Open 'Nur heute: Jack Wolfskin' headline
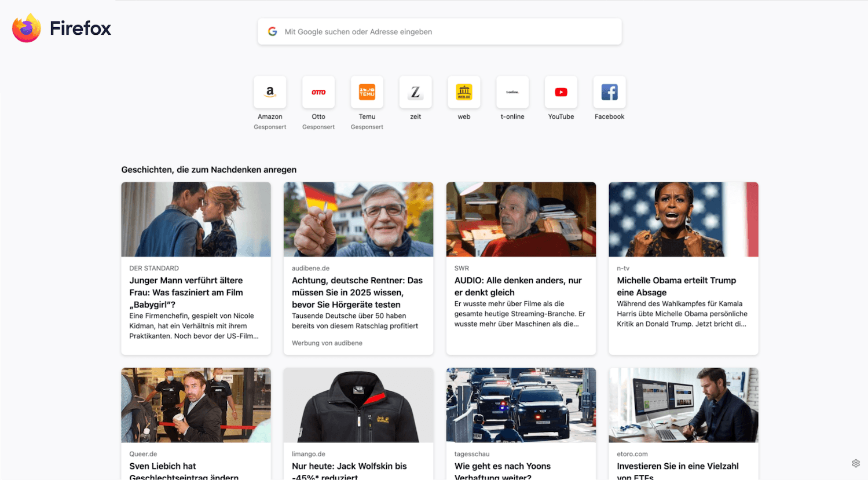Image resolution: width=868 pixels, height=480 pixels. click(349, 472)
